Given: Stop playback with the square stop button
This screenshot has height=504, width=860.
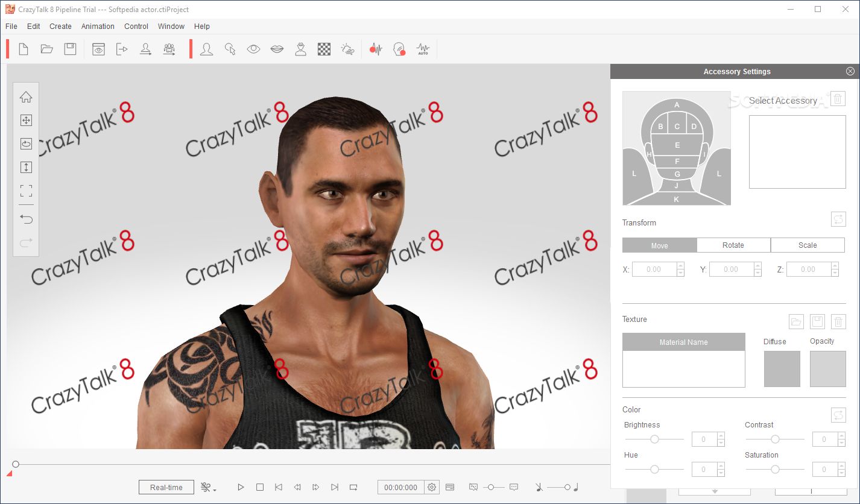Looking at the screenshot, I should 260,487.
